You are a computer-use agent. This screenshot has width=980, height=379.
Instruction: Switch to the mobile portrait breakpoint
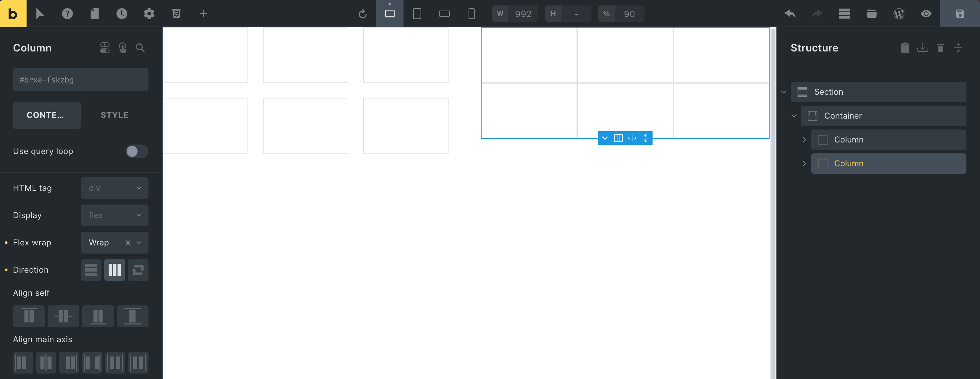[471, 14]
